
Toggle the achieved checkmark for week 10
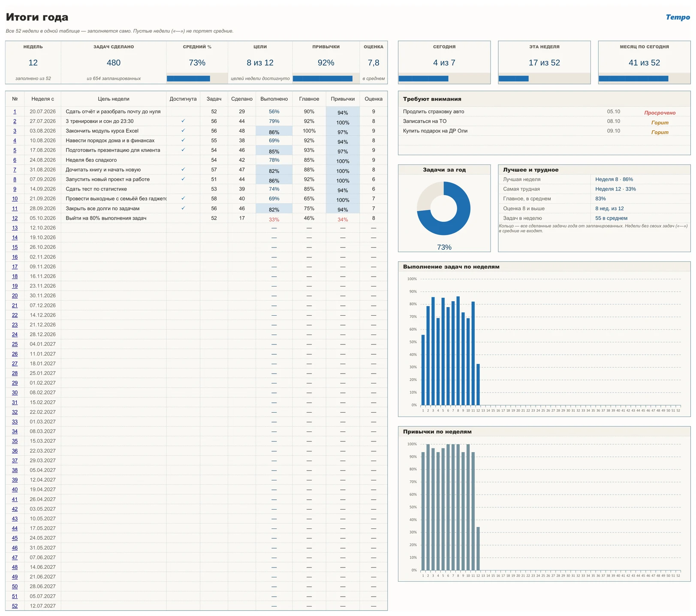(183, 199)
